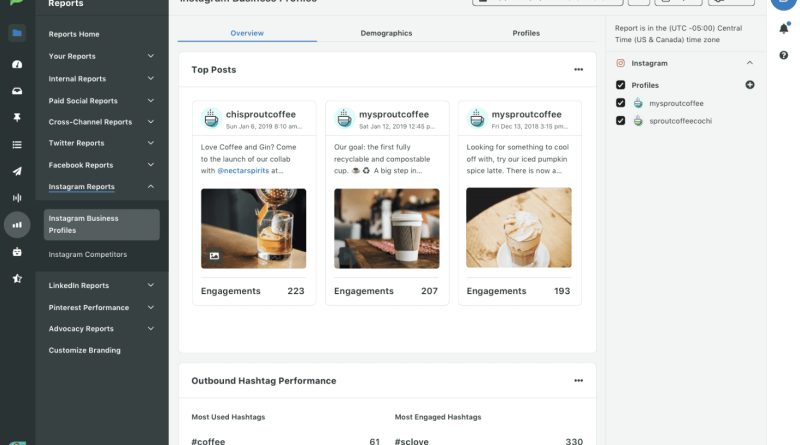Open Instagram Competitors report
This screenshot has height=445, width=800.
coord(88,255)
